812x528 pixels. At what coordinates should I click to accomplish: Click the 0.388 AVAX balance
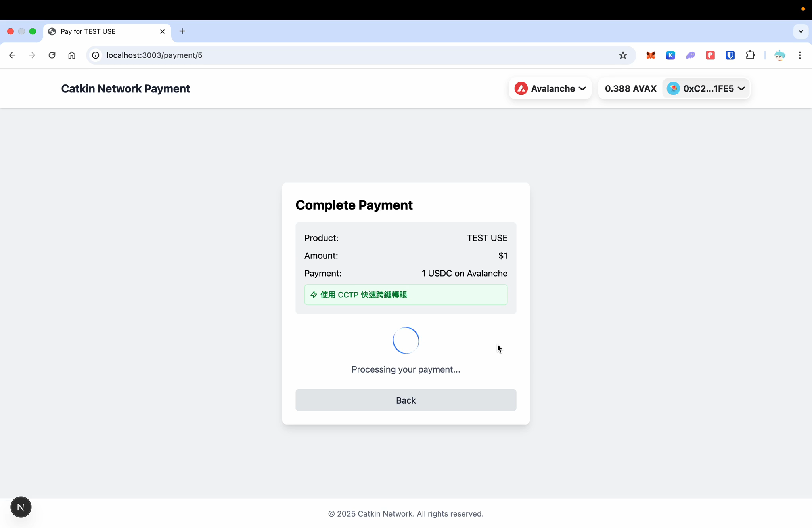(x=630, y=88)
